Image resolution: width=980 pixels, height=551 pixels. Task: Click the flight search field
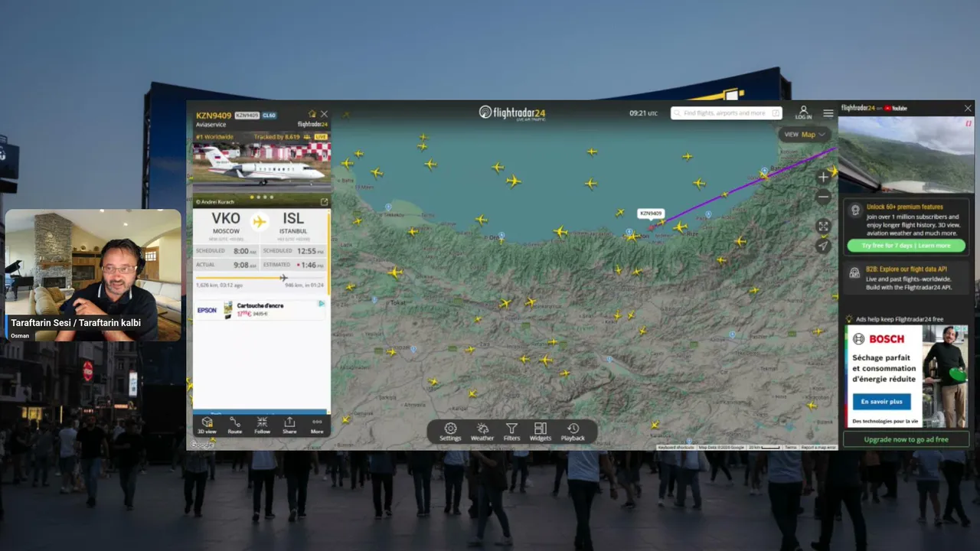[727, 113]
